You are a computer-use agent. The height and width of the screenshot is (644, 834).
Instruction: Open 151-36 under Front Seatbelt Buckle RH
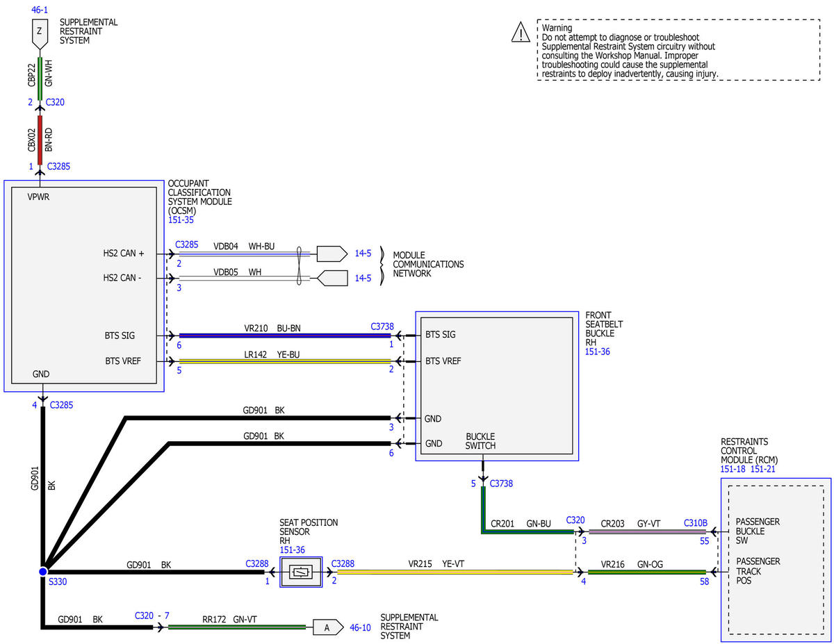click(x=598, y=352)
